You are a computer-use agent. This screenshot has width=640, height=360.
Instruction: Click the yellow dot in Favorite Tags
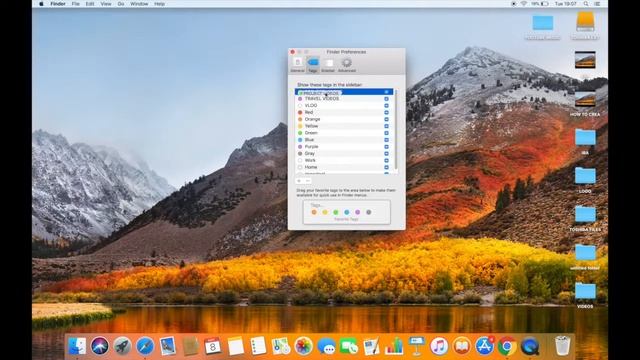(325, 212)
